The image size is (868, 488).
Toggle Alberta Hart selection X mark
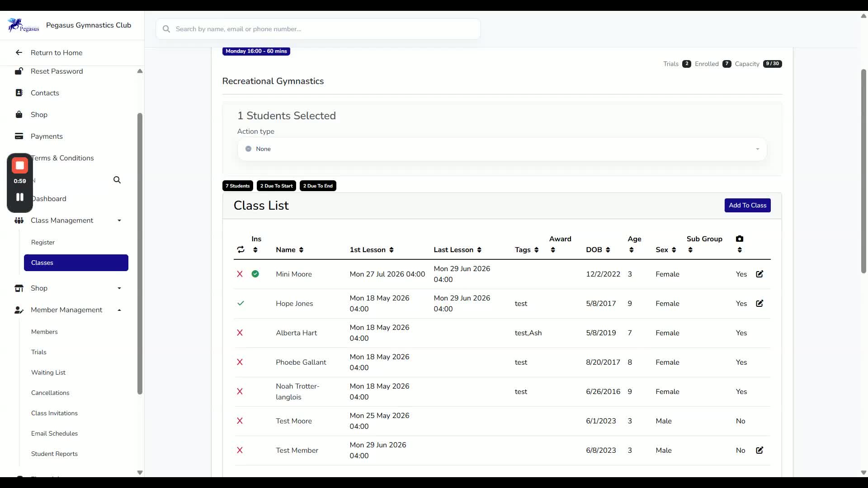tap(240, 333)
